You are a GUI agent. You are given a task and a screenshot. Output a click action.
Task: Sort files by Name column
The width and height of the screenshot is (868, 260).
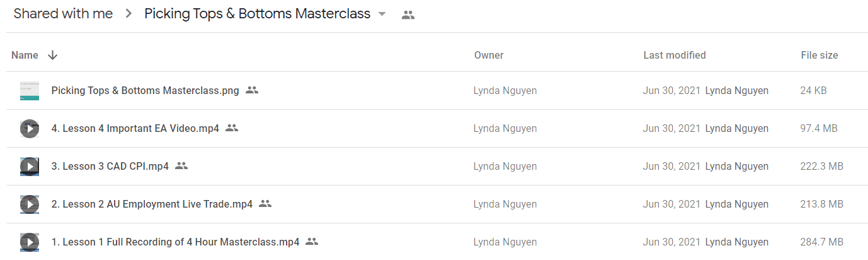(x=25, y=56)
